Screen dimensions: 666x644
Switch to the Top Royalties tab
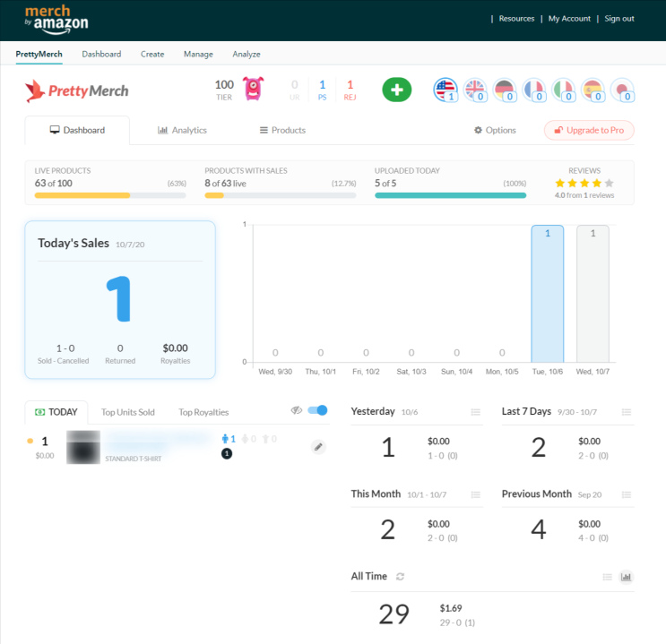pyautogui.click(x=203, y=412)
